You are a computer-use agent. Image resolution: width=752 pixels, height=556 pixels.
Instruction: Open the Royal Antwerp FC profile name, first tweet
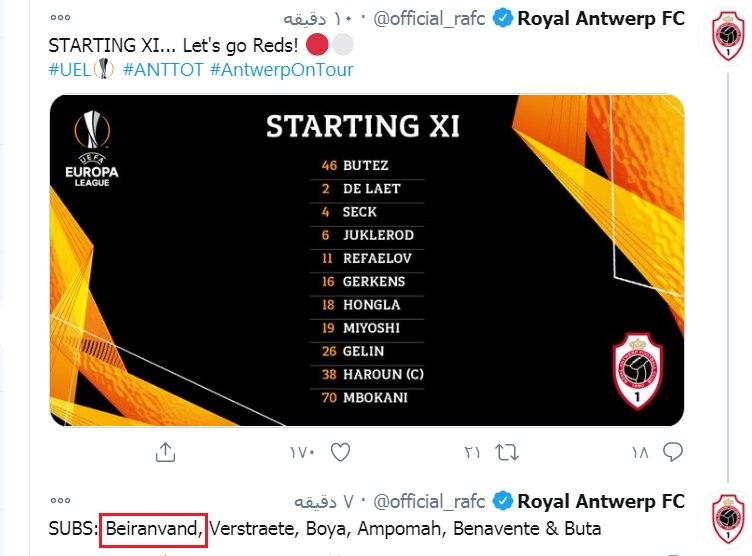[601, 19]
